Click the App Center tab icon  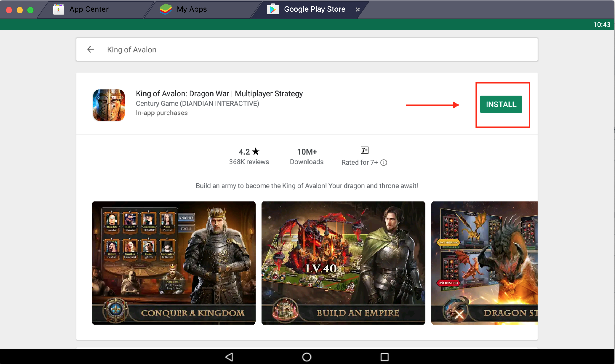point(58,9)
